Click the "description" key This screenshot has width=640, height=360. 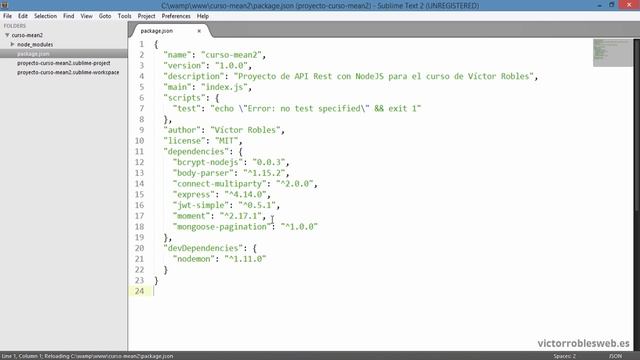coord(193,76)
